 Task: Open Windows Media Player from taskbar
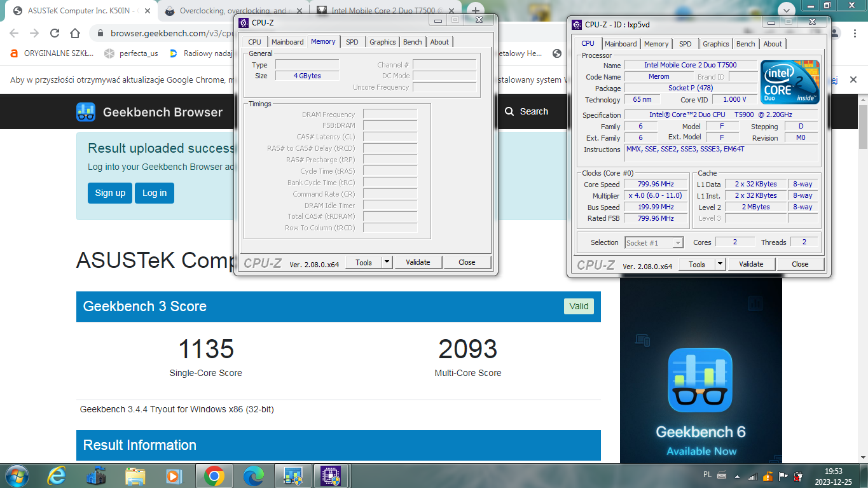tap(173, 475)
